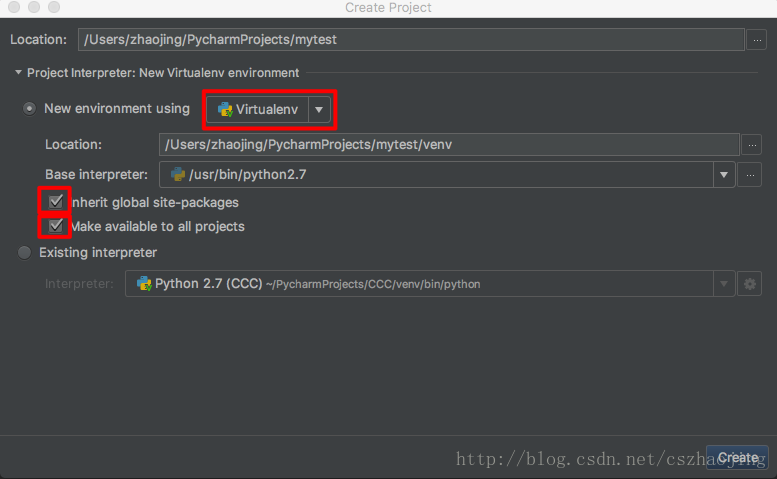The width and height of the screenshot is (777, 479).
Task: Click the /usr/bin/python2.7 base interpreter field
Action: (437, 175)
